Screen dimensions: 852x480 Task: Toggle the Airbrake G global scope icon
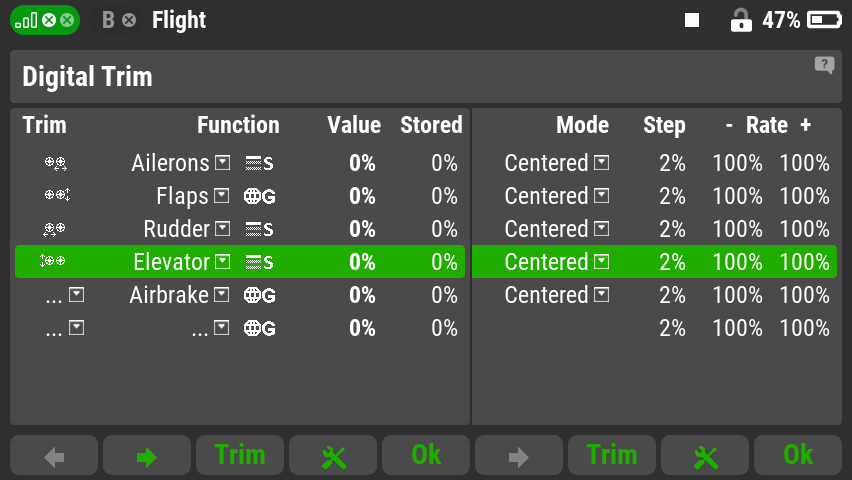click(259, 295)
